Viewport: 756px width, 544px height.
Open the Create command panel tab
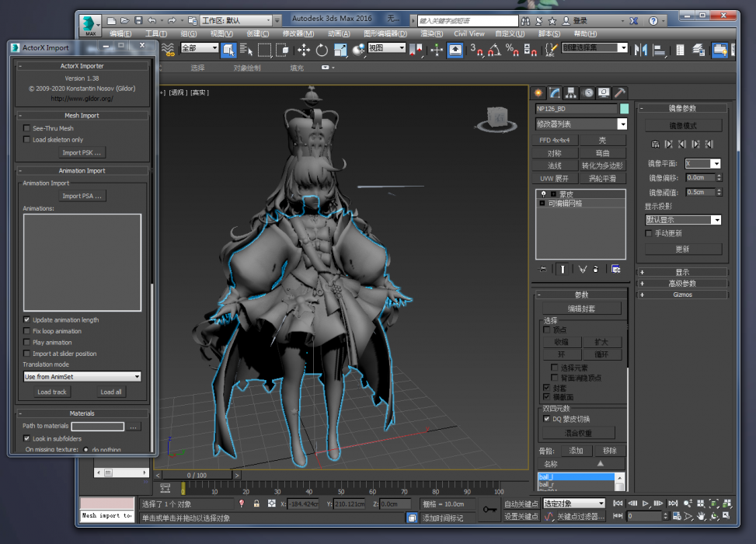[x=538, y=92]
